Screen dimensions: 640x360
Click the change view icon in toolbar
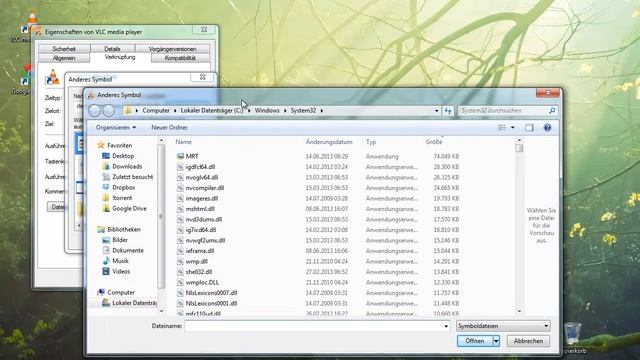502,128
